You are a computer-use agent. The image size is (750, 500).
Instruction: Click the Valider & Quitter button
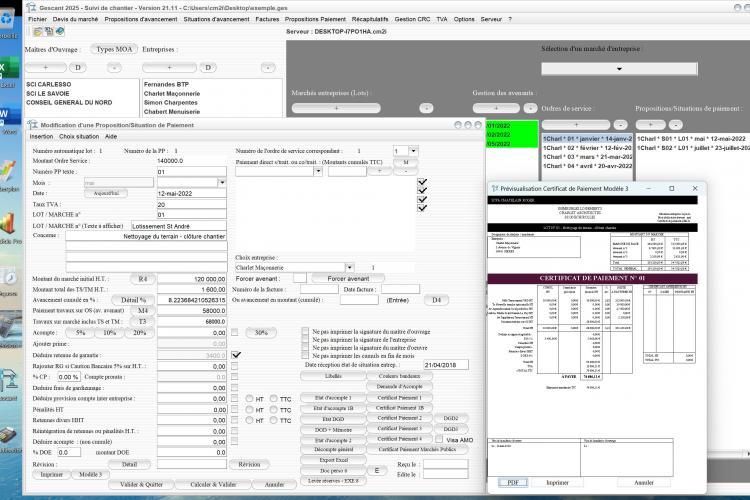(x=141, y=484)
